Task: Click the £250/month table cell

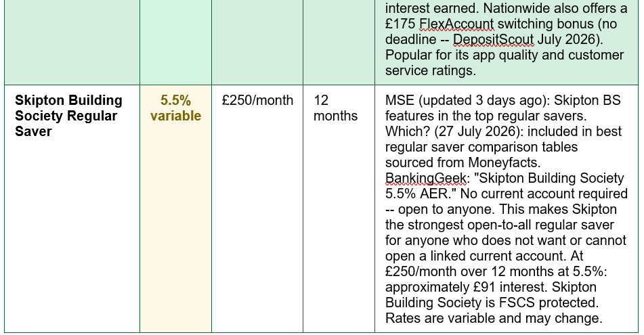Action: point(257,208)
